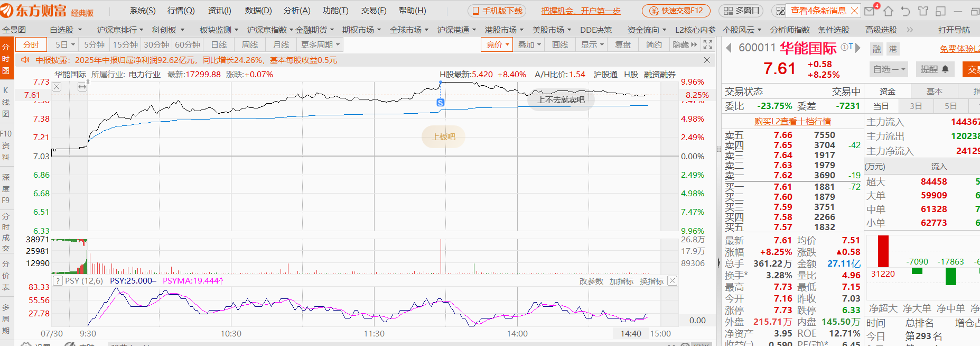Click the speaker icon on announcement bar

coord(25,60)
